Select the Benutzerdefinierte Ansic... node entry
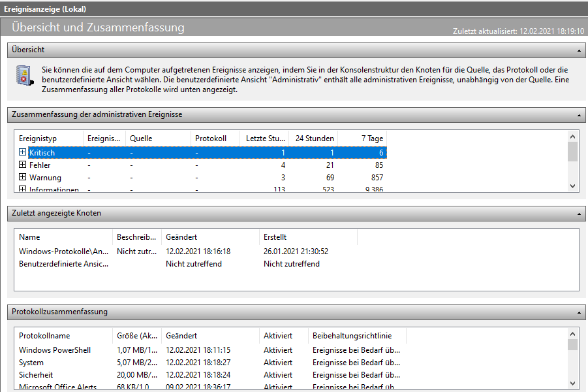 coord(63,263)
